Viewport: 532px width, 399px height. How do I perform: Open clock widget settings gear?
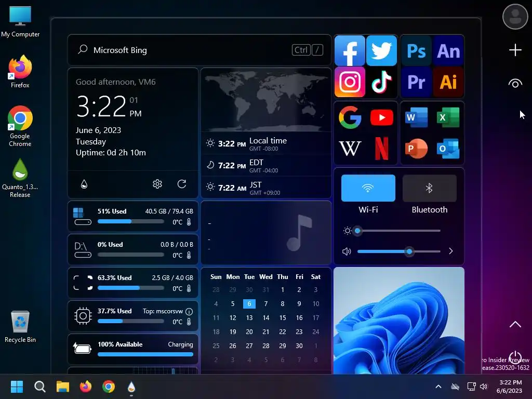point(157,184)
